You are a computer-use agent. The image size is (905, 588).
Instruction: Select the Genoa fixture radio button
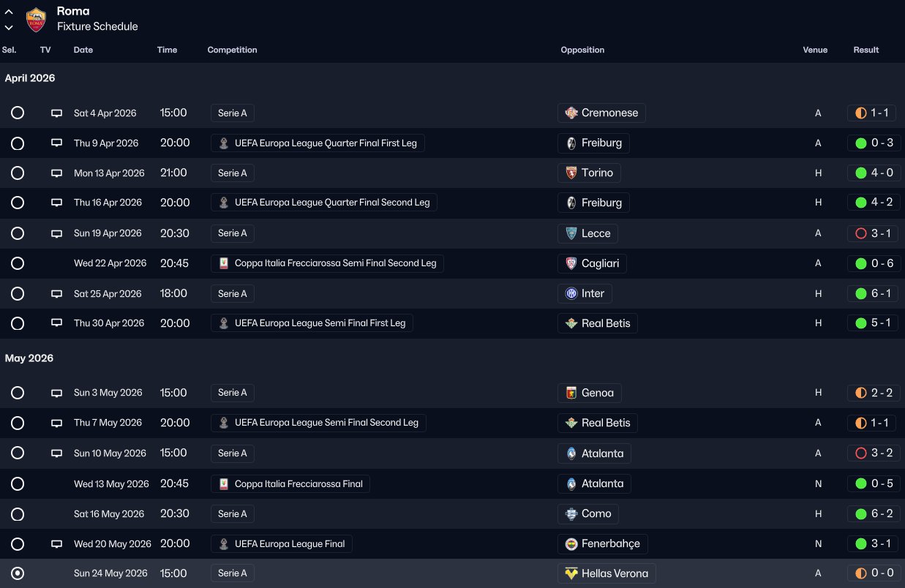coord(18,393)
